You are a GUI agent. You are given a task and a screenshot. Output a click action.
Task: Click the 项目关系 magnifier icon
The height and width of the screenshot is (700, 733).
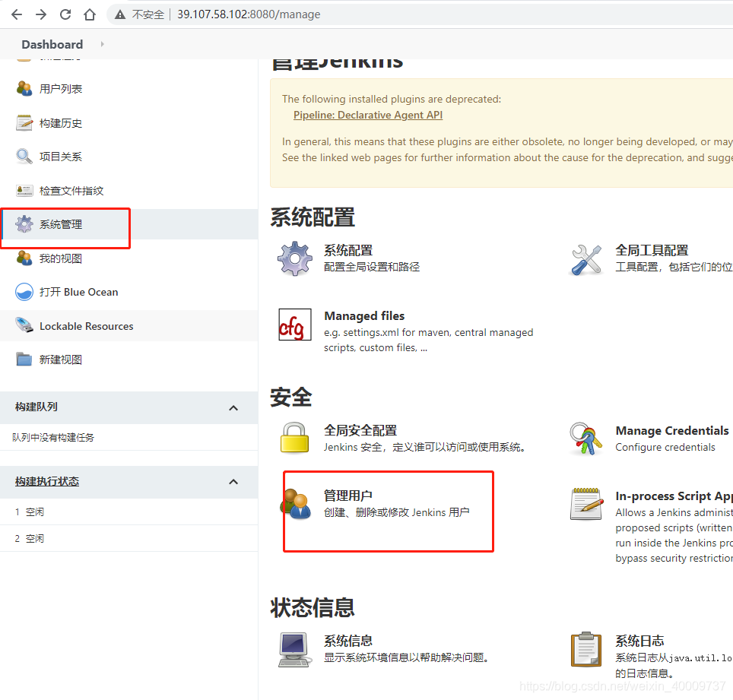(24, 156)
